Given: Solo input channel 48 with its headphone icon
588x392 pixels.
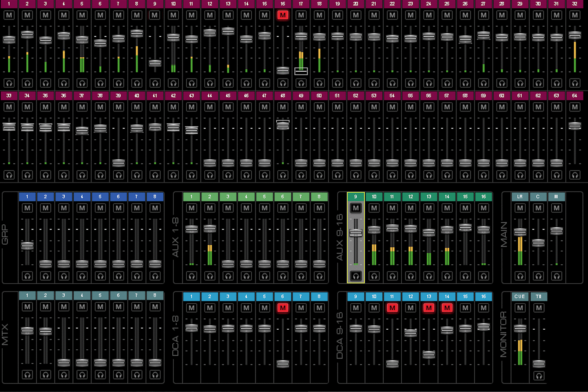Looking at the screenshot, I should [x=283, y=175].
